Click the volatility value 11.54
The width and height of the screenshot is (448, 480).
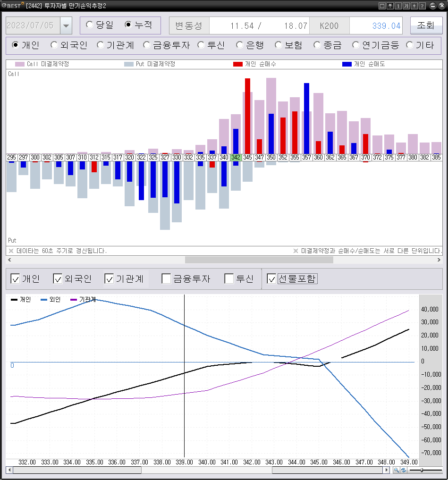[x=242, y=26]
